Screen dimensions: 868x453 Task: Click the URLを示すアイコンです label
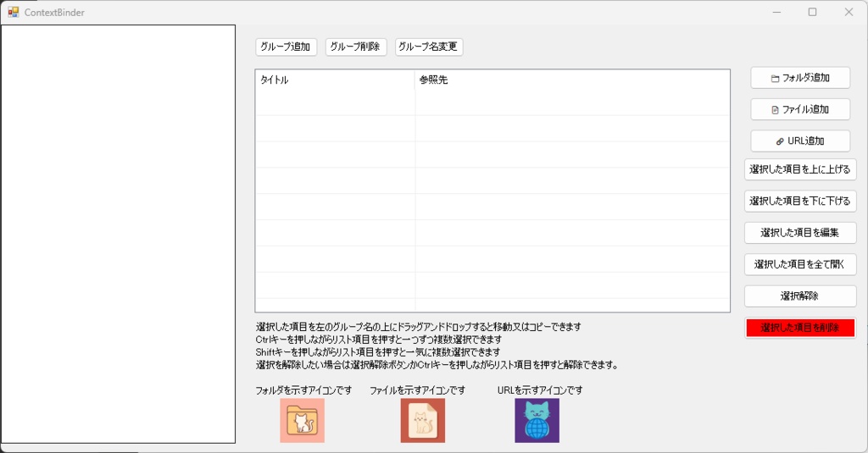pyautogui.click(x=540, y=390)
